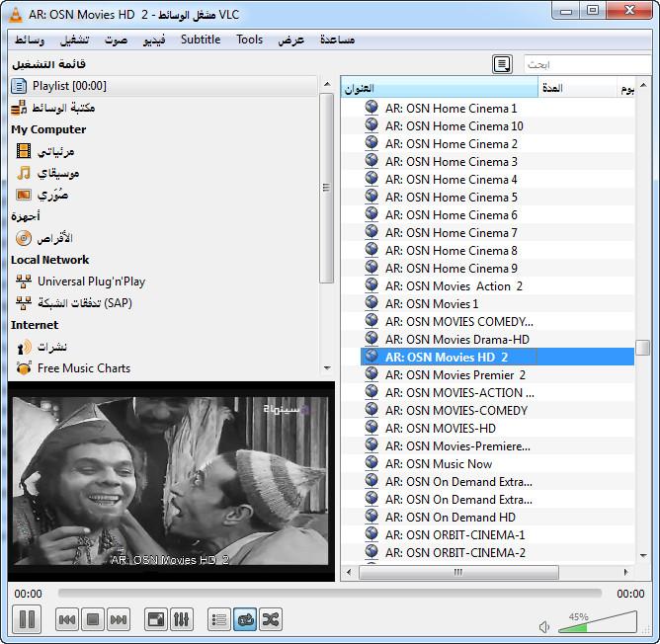The image size is (660, 644).
Task: Open the فيديو menu
Action: tap(154, 40)
